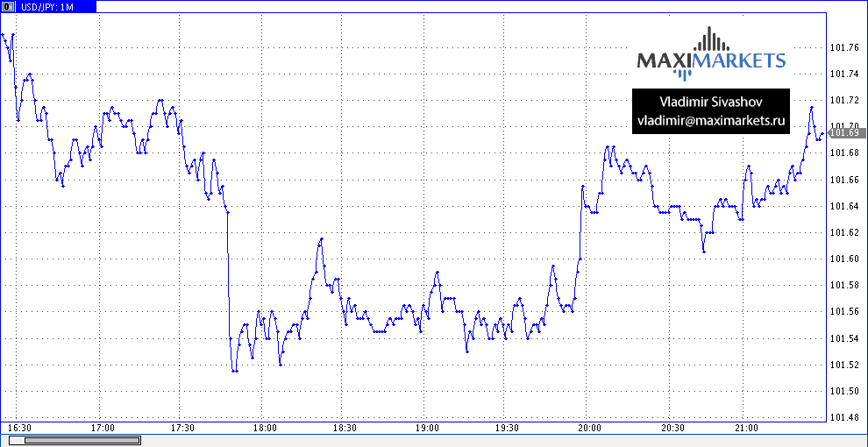Click the 20:00 time axis label

(589, 429)
